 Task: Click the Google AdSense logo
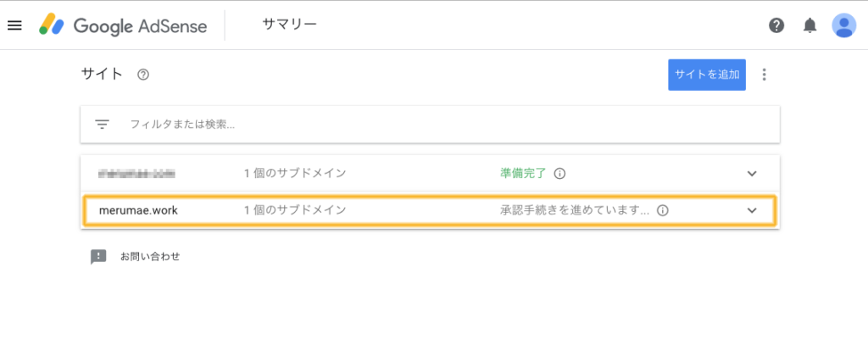coord(123,25)
